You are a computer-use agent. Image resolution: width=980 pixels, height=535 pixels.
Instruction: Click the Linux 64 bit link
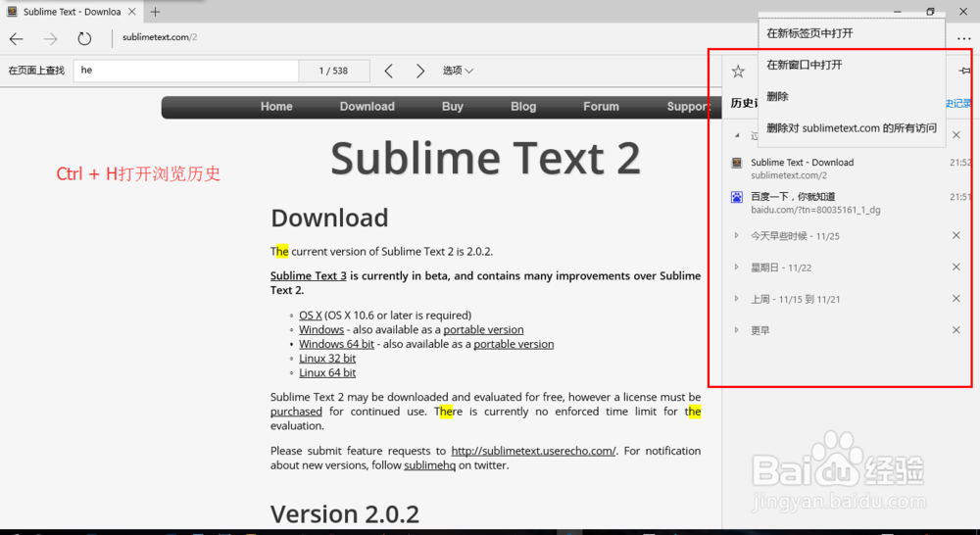coord(327,372)
